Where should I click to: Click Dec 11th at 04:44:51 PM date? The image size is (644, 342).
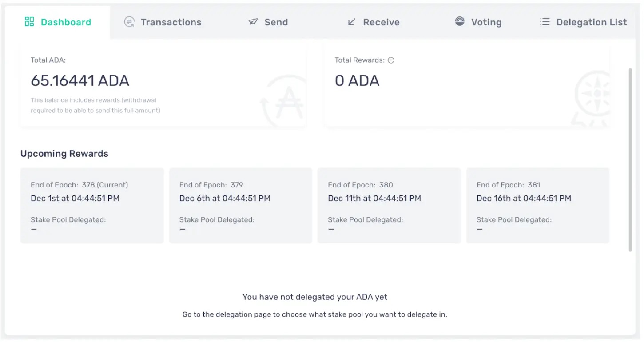click(x=374, y=199)
